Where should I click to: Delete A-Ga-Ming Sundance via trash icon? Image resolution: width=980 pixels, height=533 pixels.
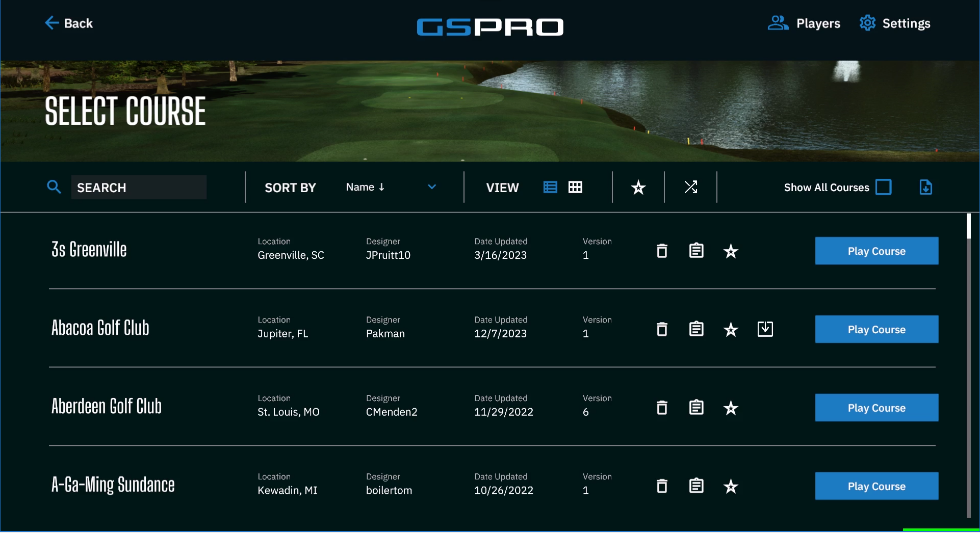coord(662,486)
